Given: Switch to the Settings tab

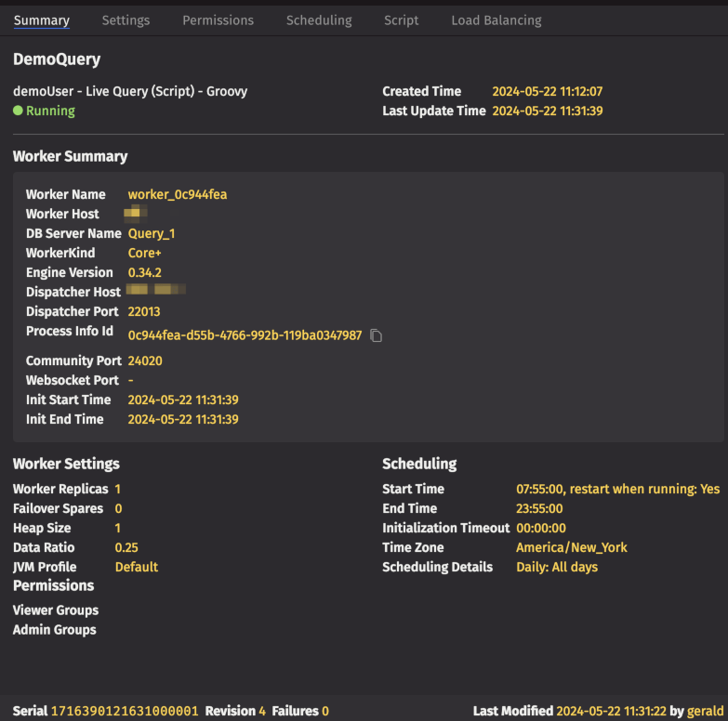Looking at the screenshot, I should (x=126, y=20).
